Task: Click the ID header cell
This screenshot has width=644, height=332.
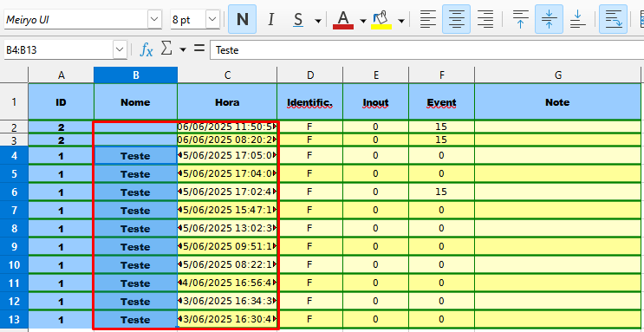Action: [62, 102]
